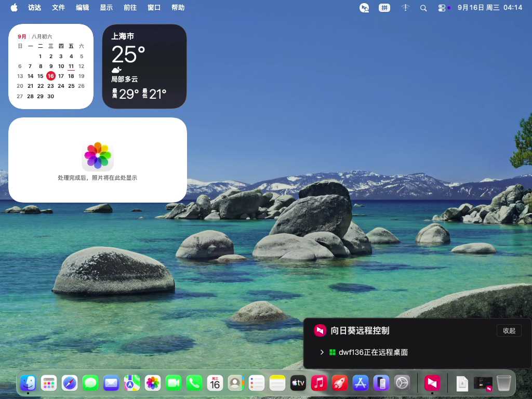Open the 编辑 menu
Screen dimensions: 532x399
(x=82, y=7)
